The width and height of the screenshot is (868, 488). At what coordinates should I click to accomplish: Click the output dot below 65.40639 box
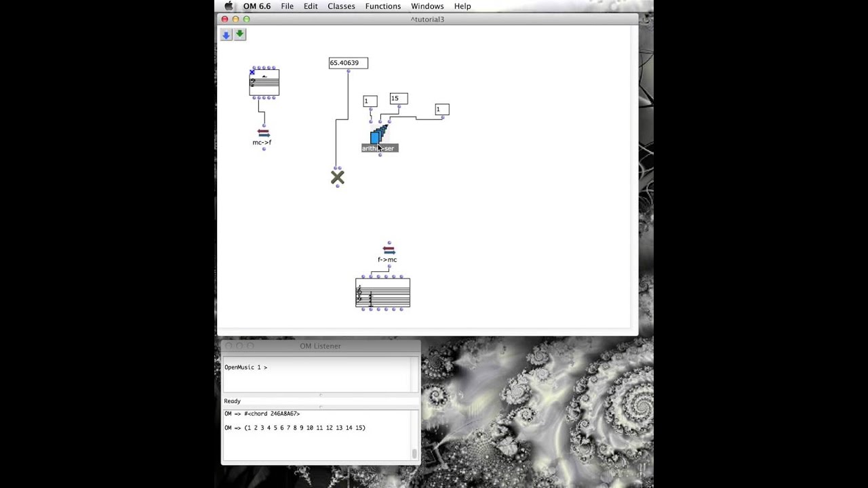(x=349, y=71)
